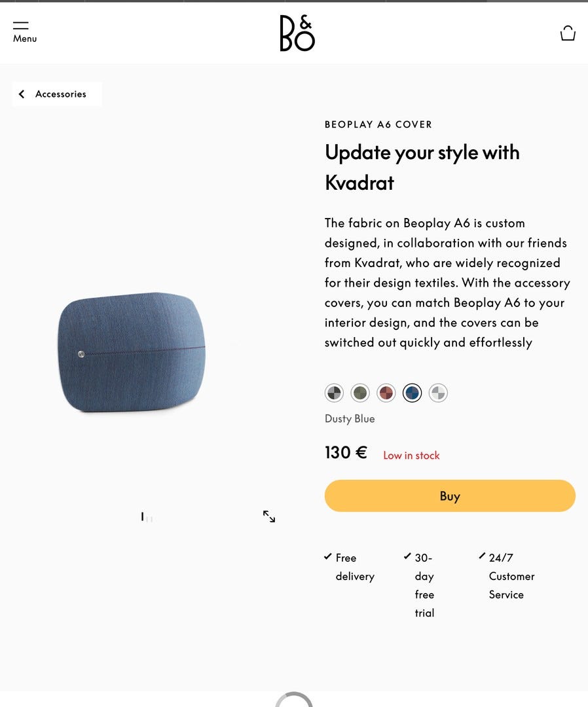Image resolution: width=588 pixels, height=707 pixels.
Task: Go back to Accessories
Action: pos(61,94)
